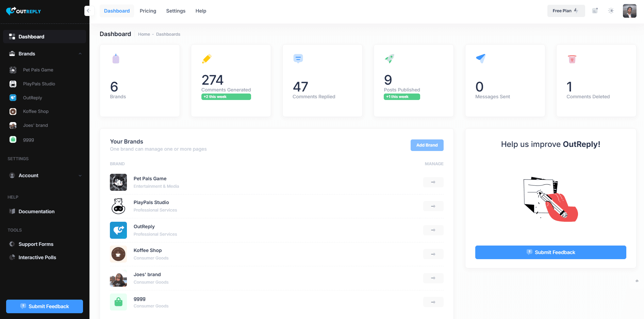Open OutReply brand in sidebar
Viewport: 644px width, 319px height.
[x=33, y=98]
